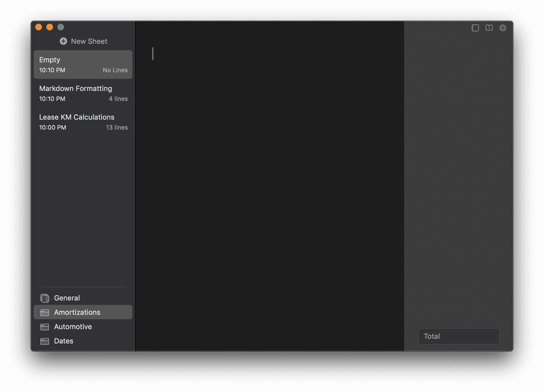This screenshot has height=392, width=544.
Task: Select the Dates folder label
Action: click(x=64, y=341)
